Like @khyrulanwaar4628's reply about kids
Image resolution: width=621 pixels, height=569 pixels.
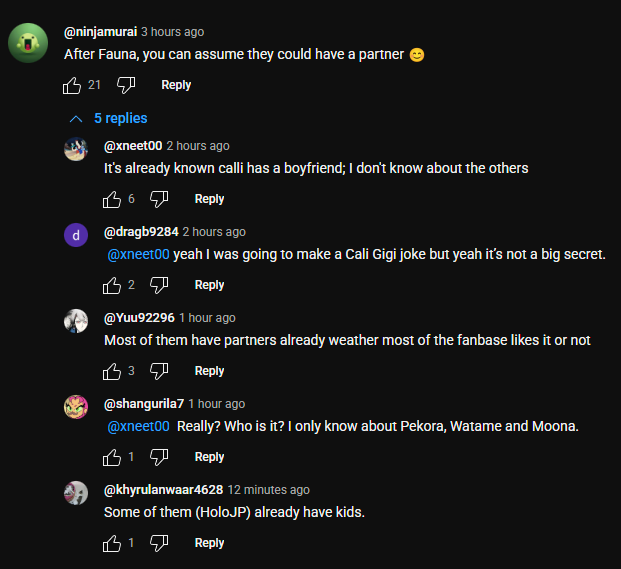click(112, 543)
